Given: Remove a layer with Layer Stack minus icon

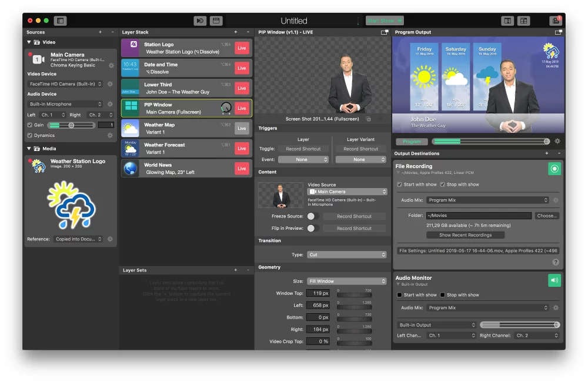Looking at the screenshot, I should 248,32.
